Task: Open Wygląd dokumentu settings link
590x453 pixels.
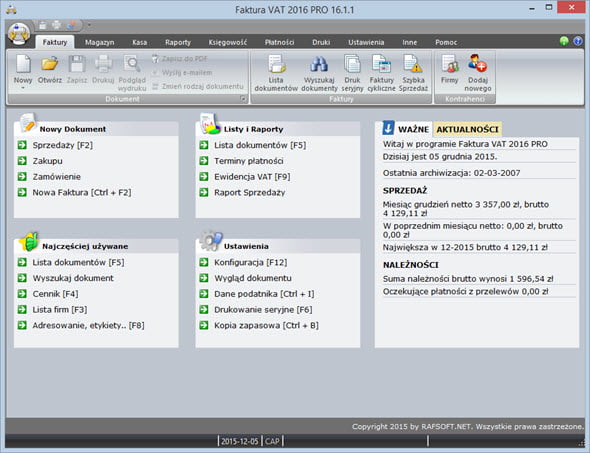Action: click(253, 278)
